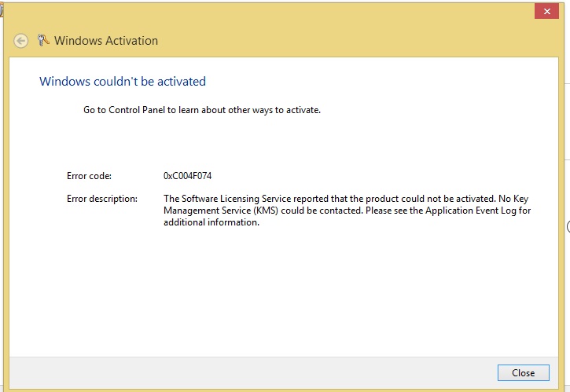Click the "Error description:" label
The image size is (570, 392).
point(102,199)
